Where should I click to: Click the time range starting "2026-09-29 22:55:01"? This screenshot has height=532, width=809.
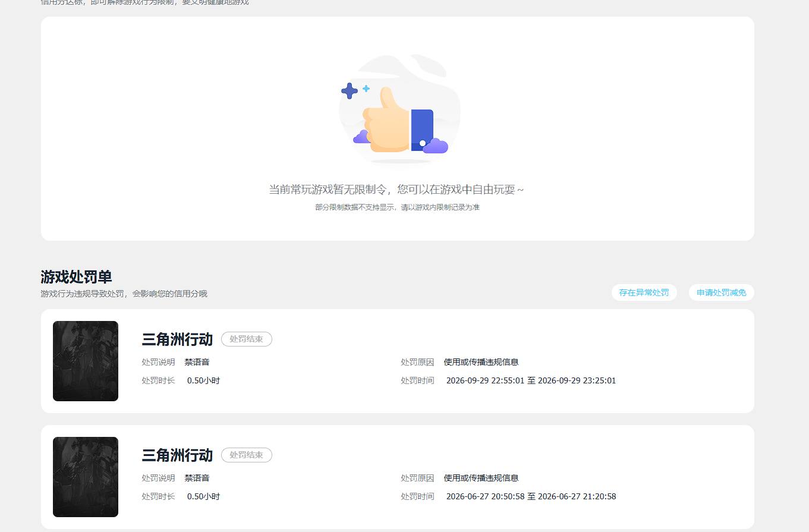click(531, 380)
